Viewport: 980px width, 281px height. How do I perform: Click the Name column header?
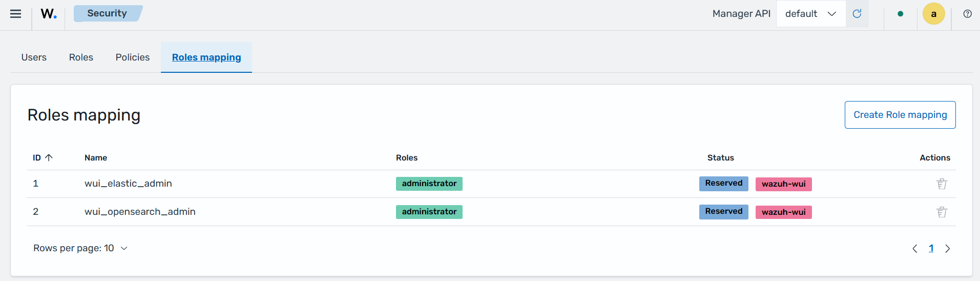pyautogui.click(x=96, y=158)
